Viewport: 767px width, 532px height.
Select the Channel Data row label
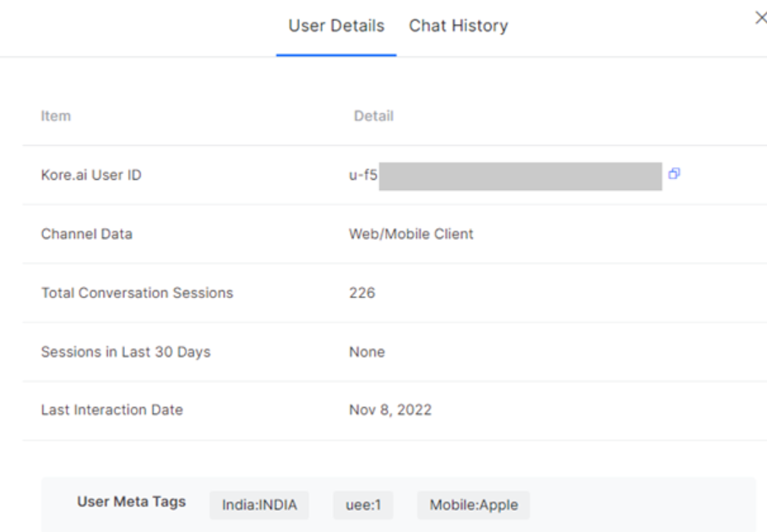(x=86, y=234)
